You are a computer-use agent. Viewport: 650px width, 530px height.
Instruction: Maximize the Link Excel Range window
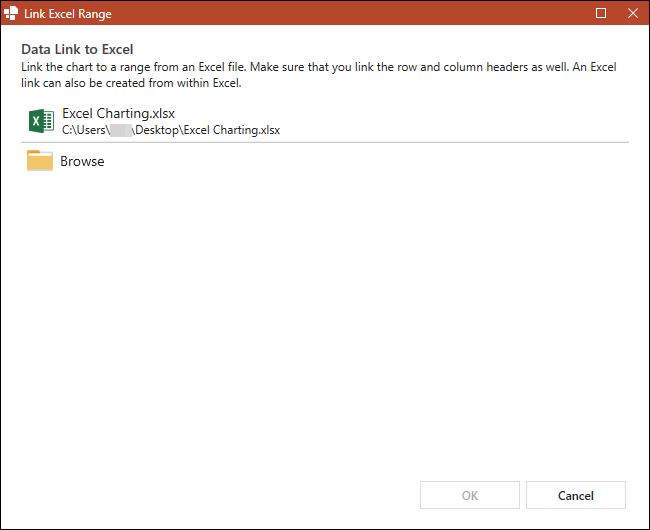(601, 13)
